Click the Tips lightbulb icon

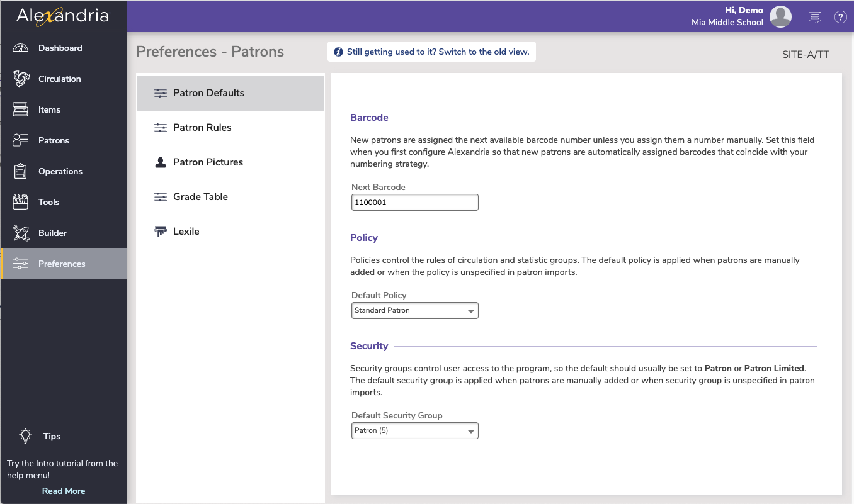coord(25,435)
